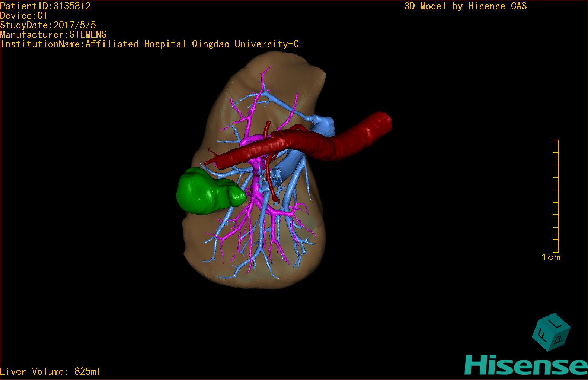Click the green tumor mass on the liver

pos(210,191)
